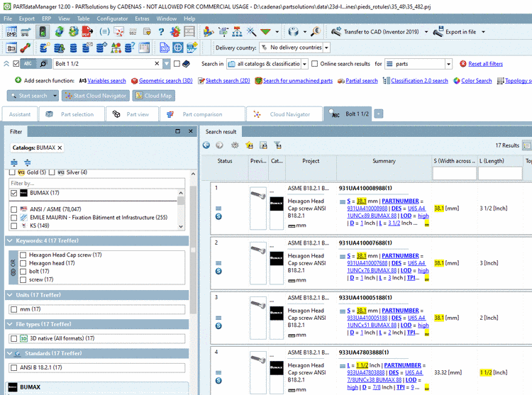The height and width of the screenshot is (395, 532).
Task: Click the SAP export icon
Action: coord(192,48)
